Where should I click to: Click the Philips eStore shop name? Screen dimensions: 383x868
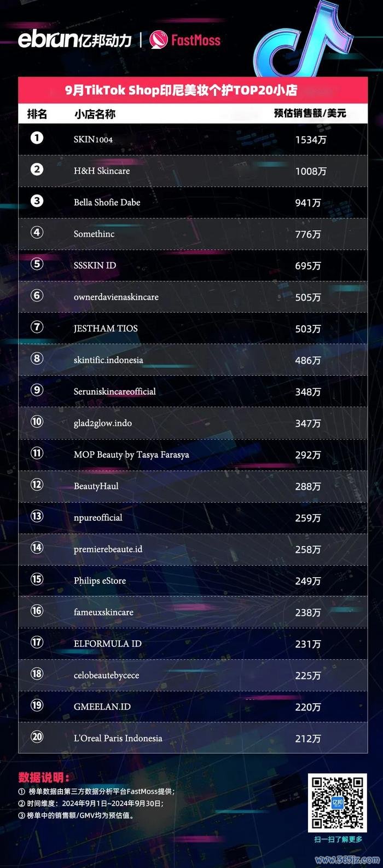point(100,580)
